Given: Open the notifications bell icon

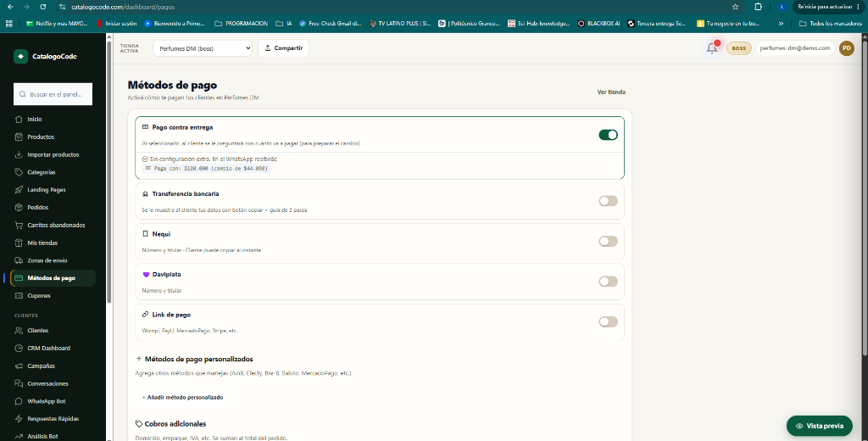Looking at the screenshot, I should [712, 48].
